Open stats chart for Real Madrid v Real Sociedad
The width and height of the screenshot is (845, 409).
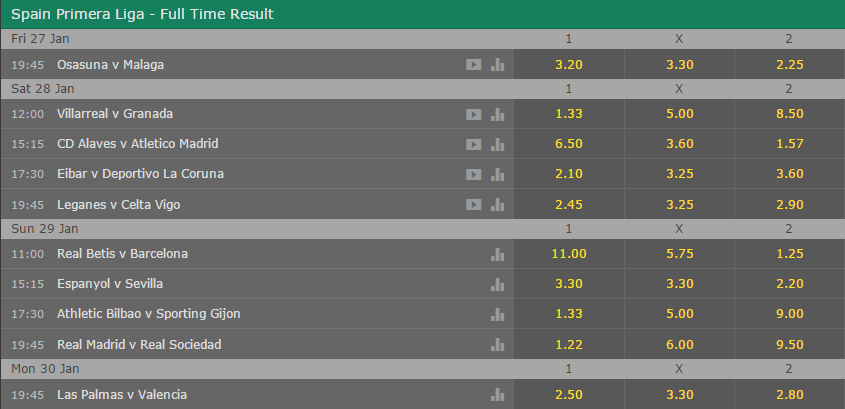coord(497,344)
